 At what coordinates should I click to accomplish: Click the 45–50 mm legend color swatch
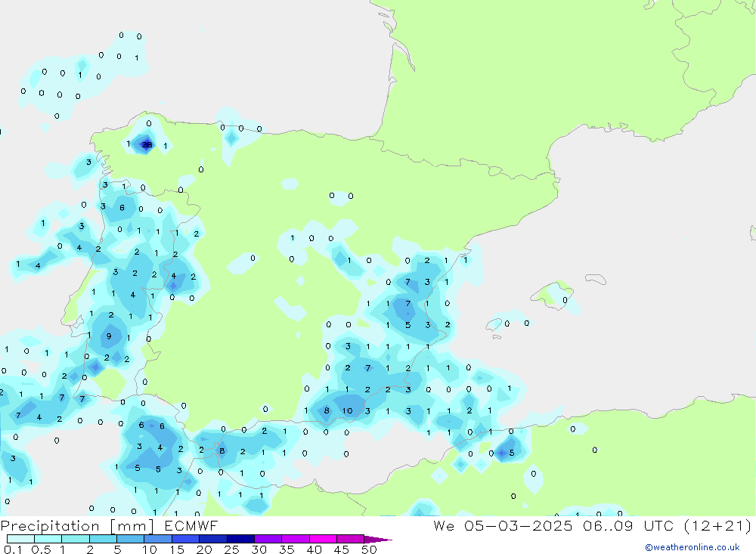[x=351, y=539]
